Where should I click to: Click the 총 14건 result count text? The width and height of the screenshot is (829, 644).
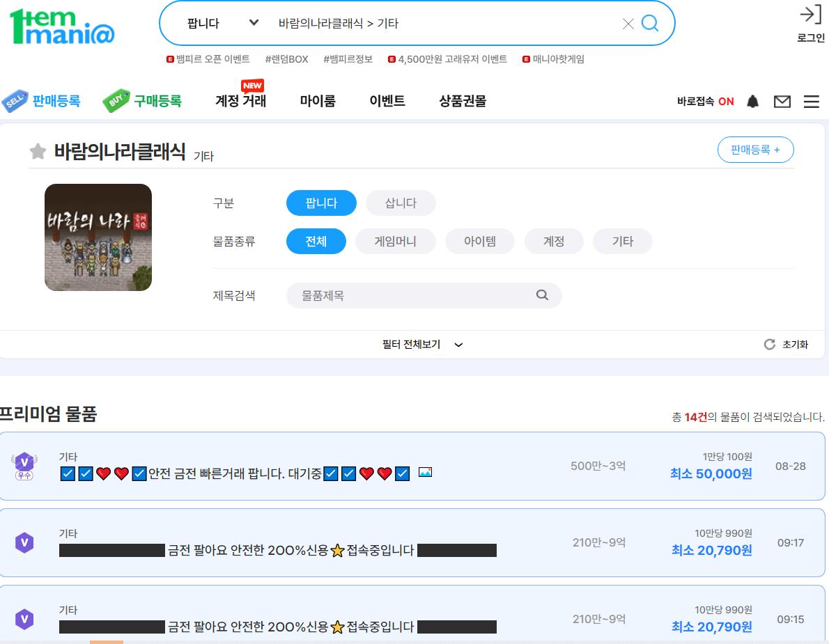[x=748, y=417]
